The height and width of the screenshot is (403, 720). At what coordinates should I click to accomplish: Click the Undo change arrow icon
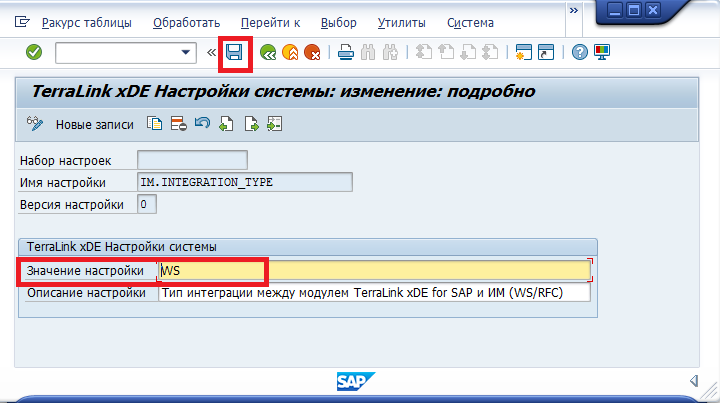202,124
